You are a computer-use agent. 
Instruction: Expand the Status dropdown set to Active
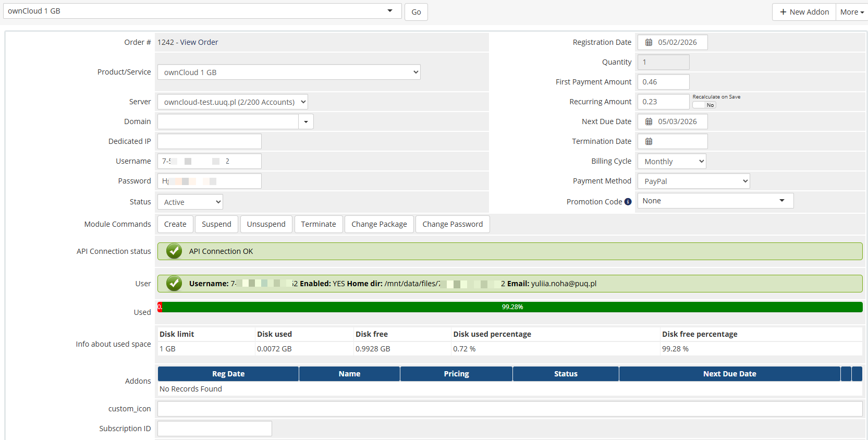pyautogui.click(x=190, y=202)
